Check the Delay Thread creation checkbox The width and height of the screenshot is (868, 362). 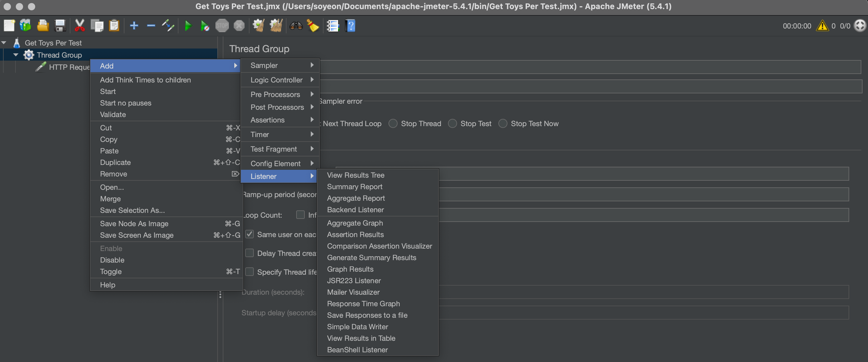[250, 253]
